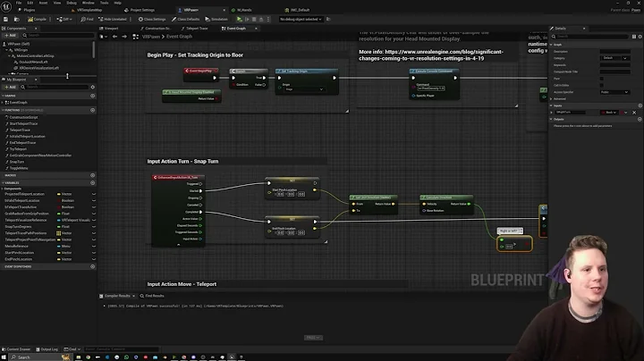Viewport: 644px width, 361px height.
Task: Select VROrigin in the component tree
Action: [21, 50]
